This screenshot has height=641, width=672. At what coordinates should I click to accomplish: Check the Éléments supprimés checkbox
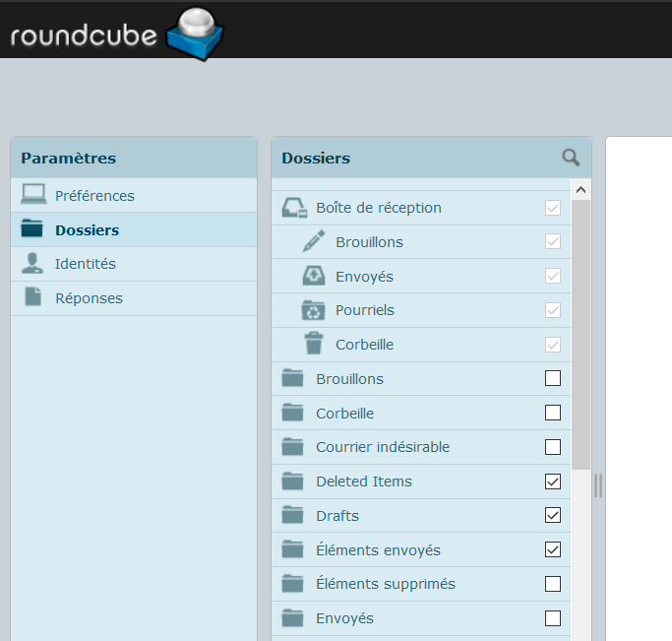click(x=553, y=584)
